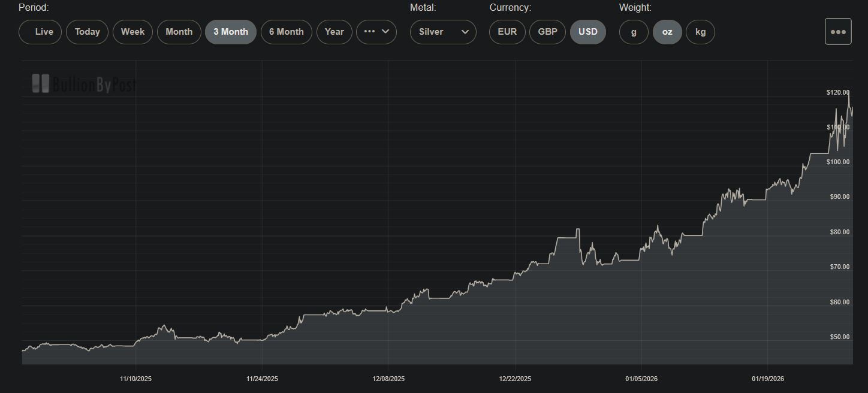Image resolution: width=868 pixels, height=393 pixels.
Task: Set weight unit to ounces
Action: pyautogui.click(x=667, y=32)
